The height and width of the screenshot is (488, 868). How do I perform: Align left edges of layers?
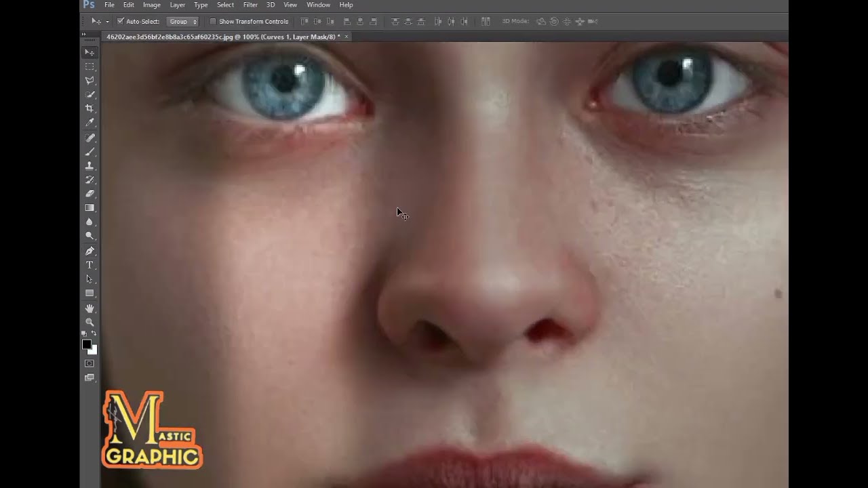(x=347, y=22)
